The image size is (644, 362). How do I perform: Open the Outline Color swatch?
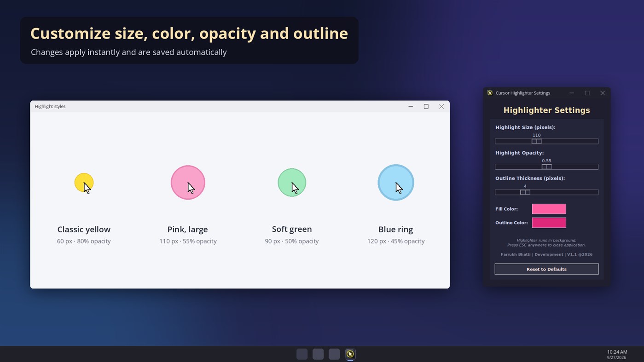549,223
